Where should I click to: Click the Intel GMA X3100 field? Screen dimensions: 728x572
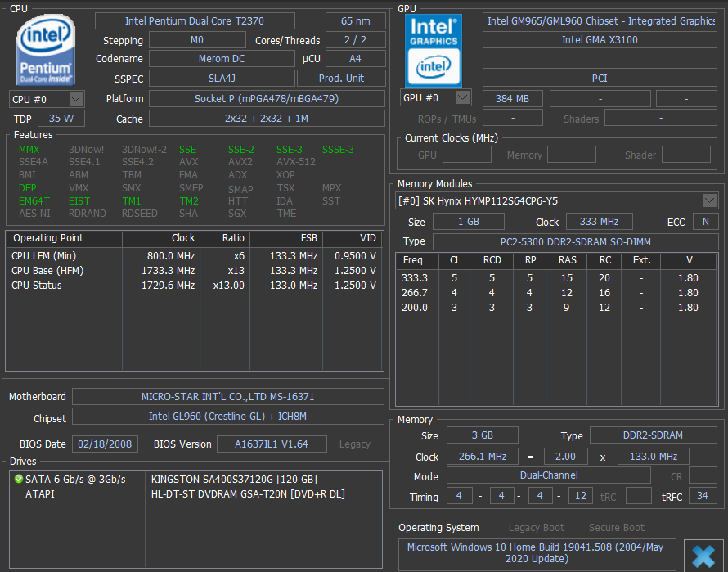click(600, 40)
